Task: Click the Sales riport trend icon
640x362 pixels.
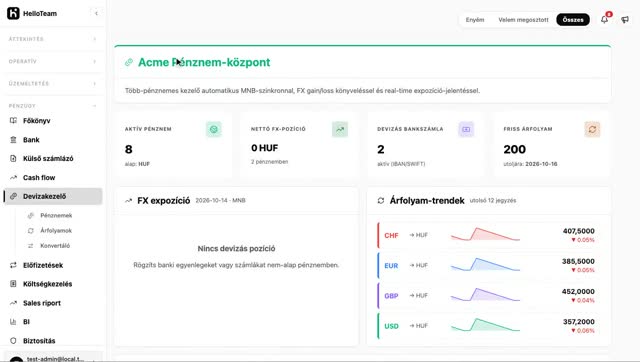Action: tap(13, 303)
